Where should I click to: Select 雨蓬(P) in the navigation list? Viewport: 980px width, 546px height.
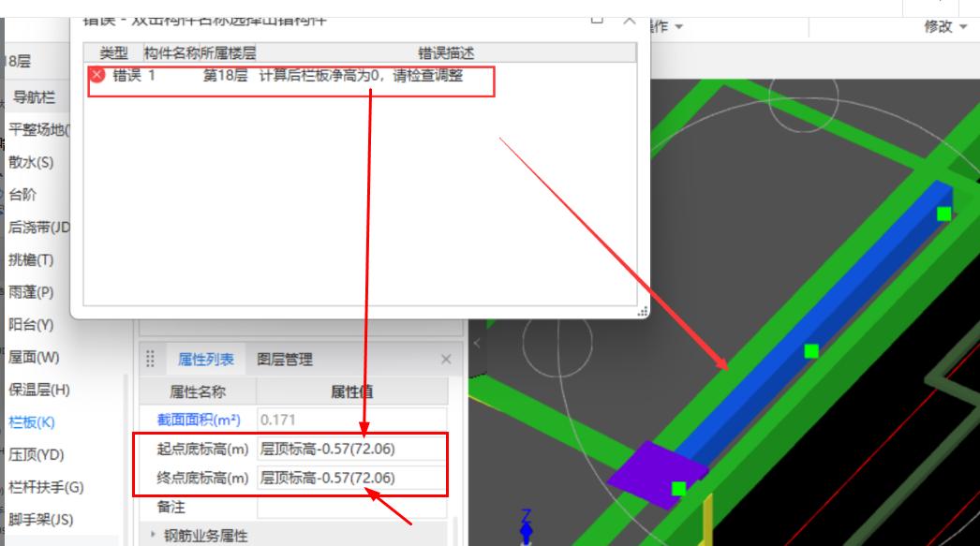coord(31,292)
